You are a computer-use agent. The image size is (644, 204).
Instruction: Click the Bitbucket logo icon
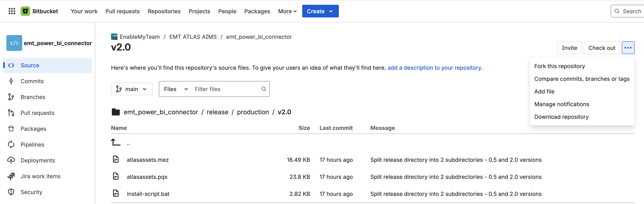25,11
